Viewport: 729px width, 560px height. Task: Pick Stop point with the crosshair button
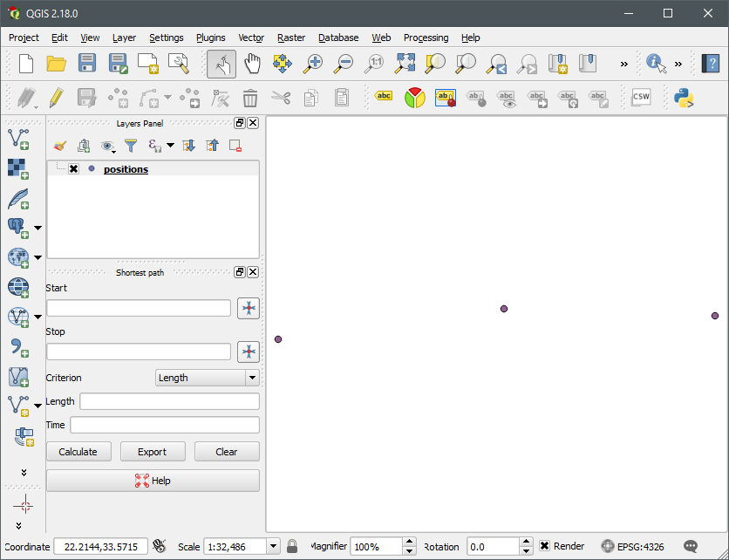point(249,352)
